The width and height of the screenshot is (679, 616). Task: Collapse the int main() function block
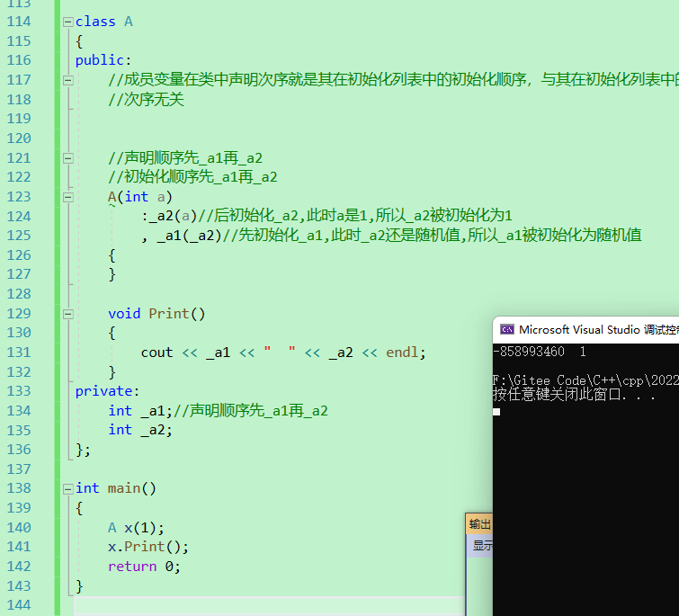coord(68,489)
